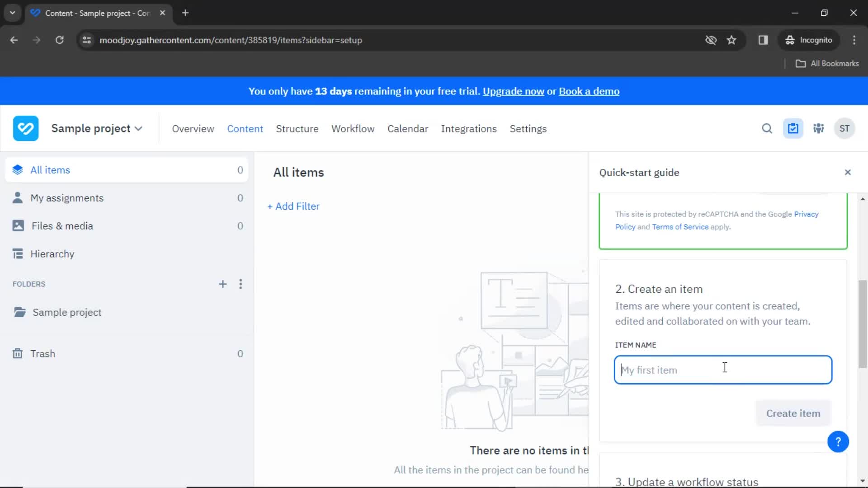Click the add new folder plus icon

222,284
